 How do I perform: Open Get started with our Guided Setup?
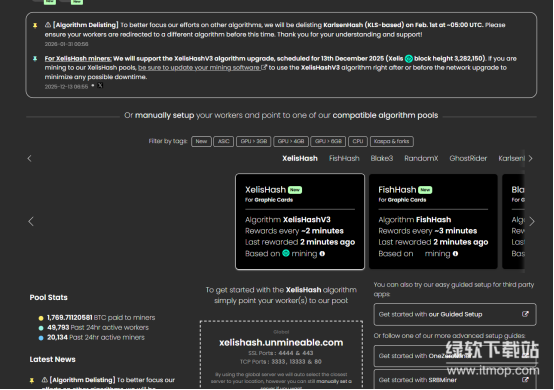tap(455, 314)
